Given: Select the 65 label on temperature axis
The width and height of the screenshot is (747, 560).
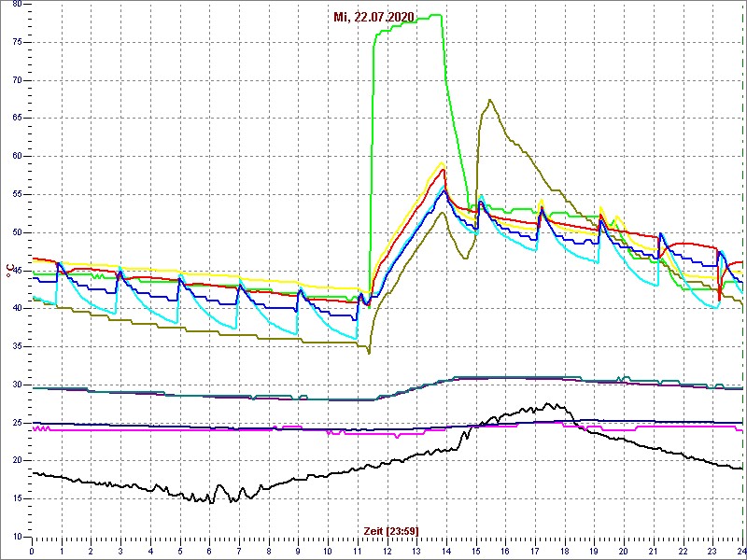Looking at the screenshot, I should (x=16, y=119).
